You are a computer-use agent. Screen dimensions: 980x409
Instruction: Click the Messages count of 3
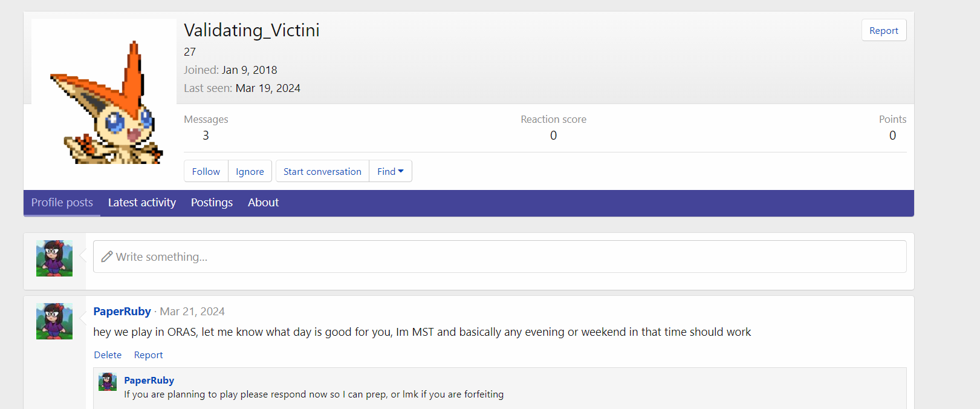pyautogui.click(x=206, y=136)
